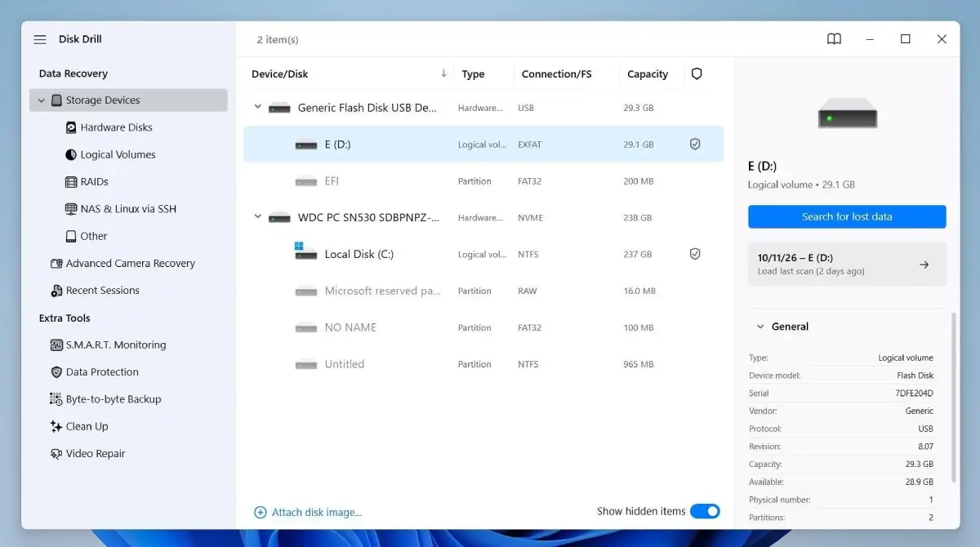Toggle Show hidden items switch
The width and height of the screenshot is (980, 547).
[705, 511]
